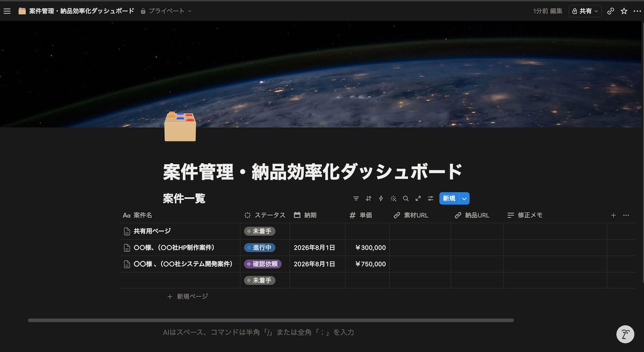Click the folder icon in the breadcrumb
This screenshot has height=352, width=644.
(x=22, y=11)
